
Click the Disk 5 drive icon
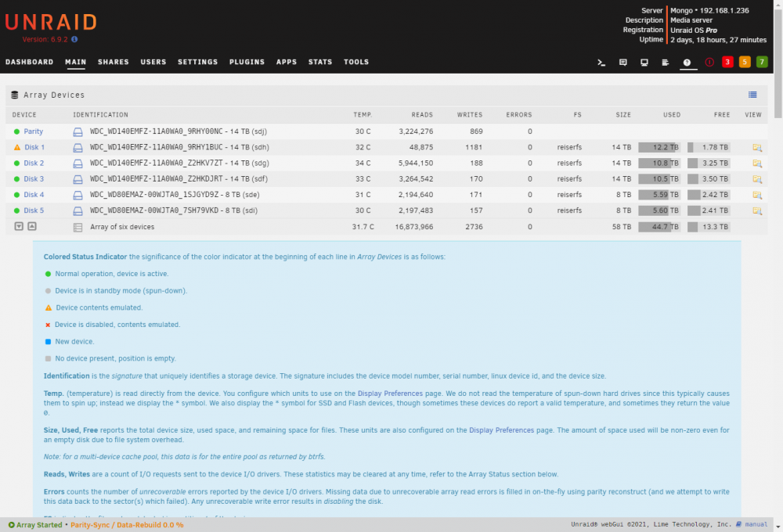click(x=78, y=211)
